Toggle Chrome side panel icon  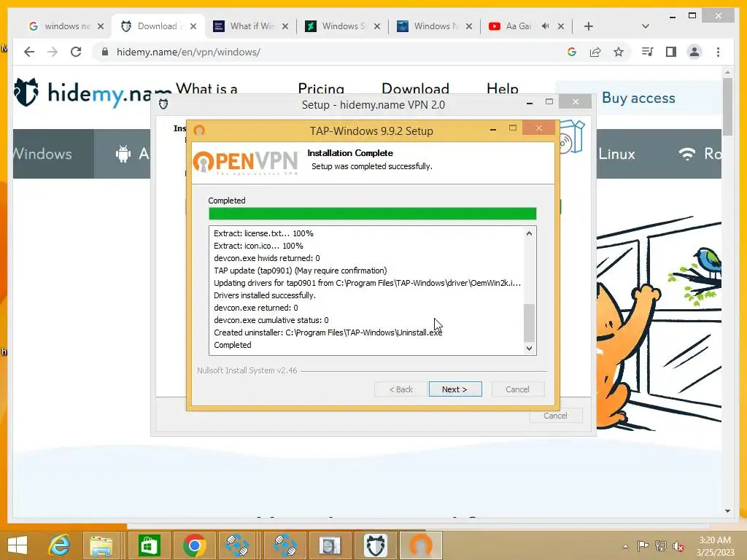tap(671, 52)
